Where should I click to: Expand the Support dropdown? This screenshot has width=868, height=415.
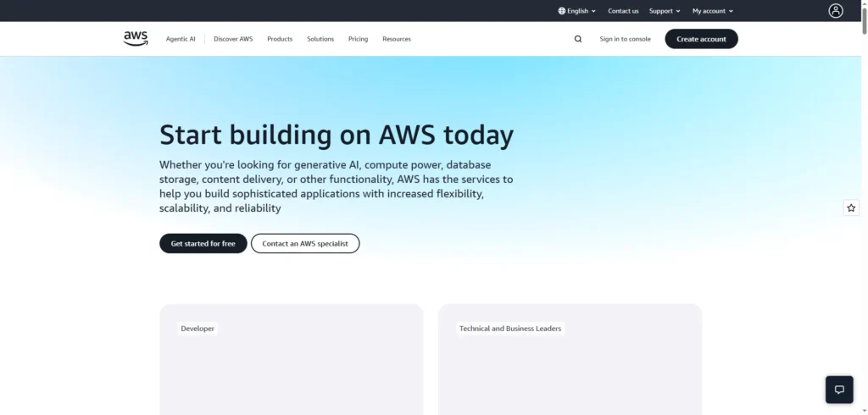click(665, 11)
